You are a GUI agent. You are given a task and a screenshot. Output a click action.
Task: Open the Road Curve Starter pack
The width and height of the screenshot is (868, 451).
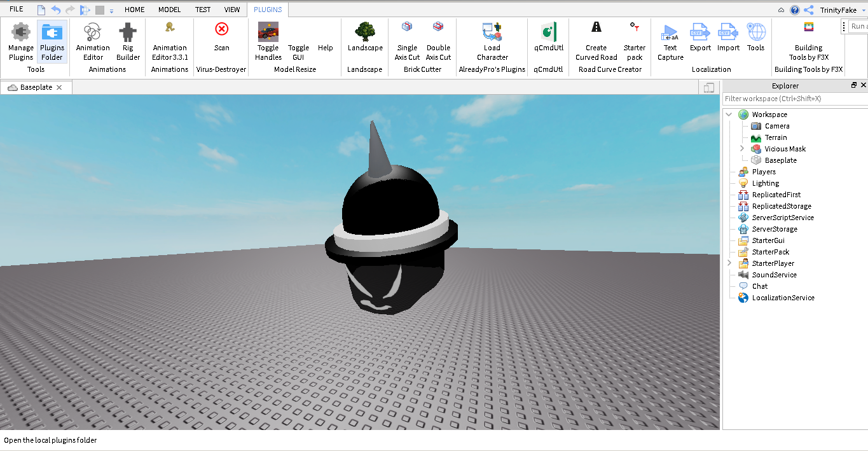click(634, 42)
